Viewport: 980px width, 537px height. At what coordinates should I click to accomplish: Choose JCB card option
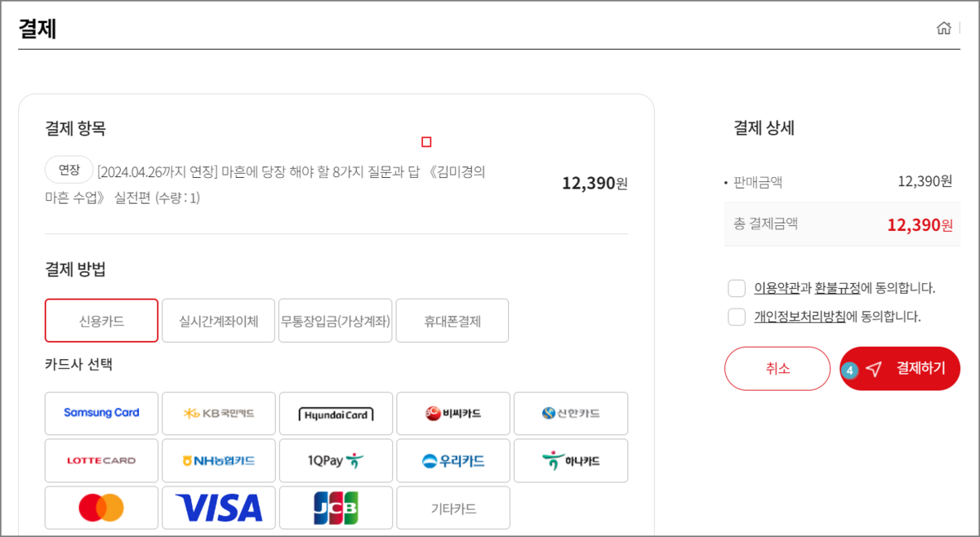click(336, 508)
